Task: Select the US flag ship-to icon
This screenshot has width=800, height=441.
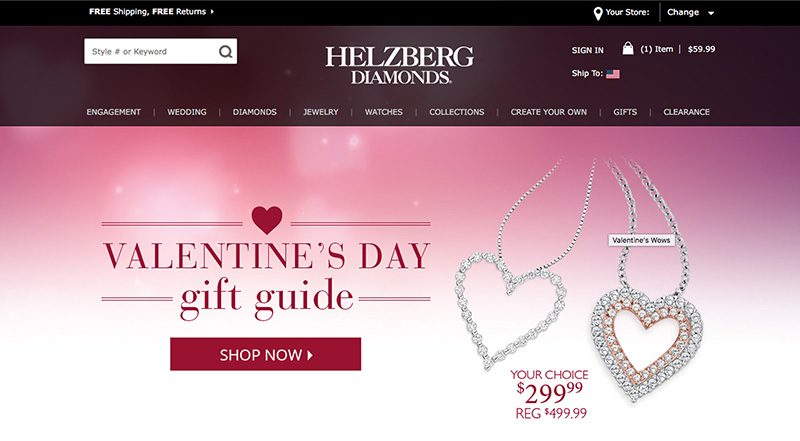Action: [613, 74]
